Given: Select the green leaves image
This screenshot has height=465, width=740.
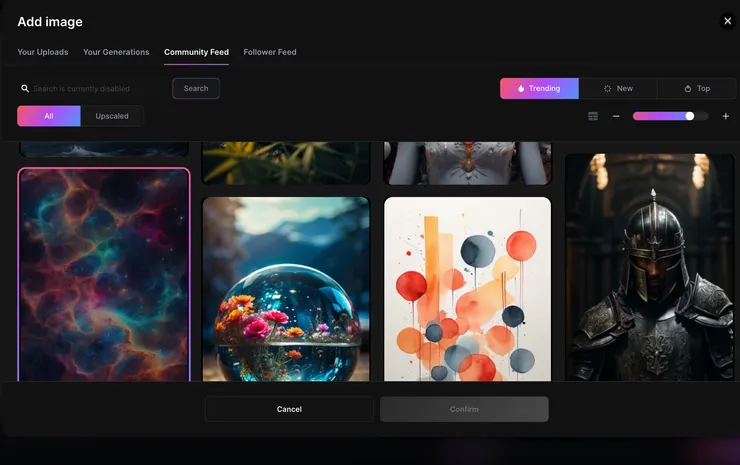Looking at the screenshot, I should click(286, 162).
